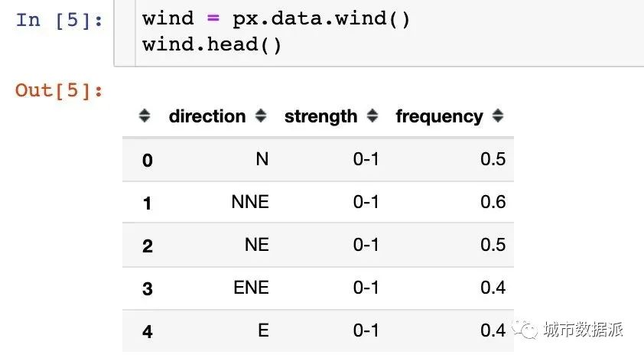Select the direction column header

207,116
